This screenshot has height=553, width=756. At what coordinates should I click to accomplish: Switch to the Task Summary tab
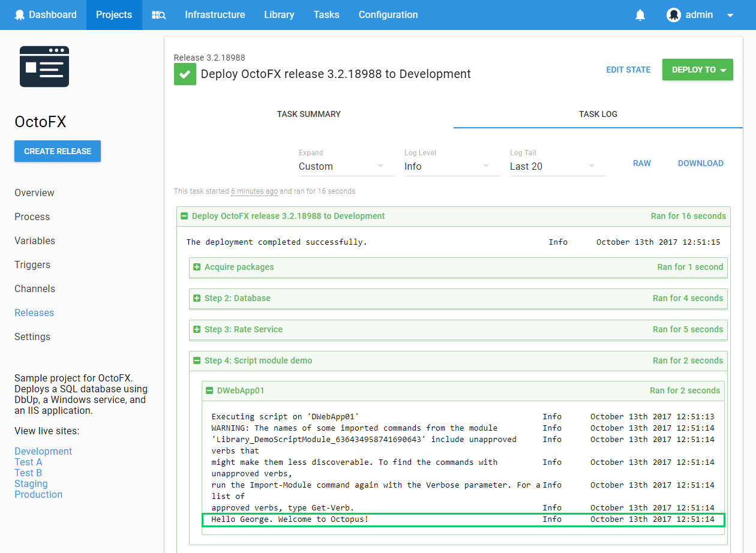(x=308, y=114)
